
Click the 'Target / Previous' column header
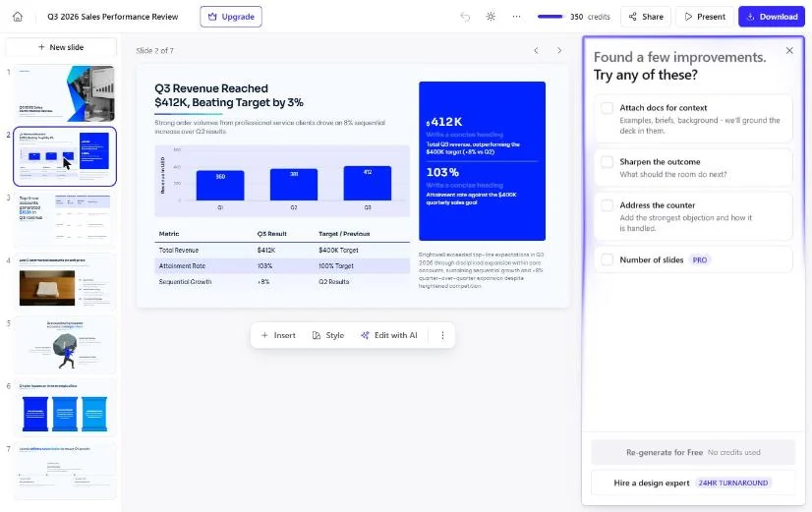[344, 234]
